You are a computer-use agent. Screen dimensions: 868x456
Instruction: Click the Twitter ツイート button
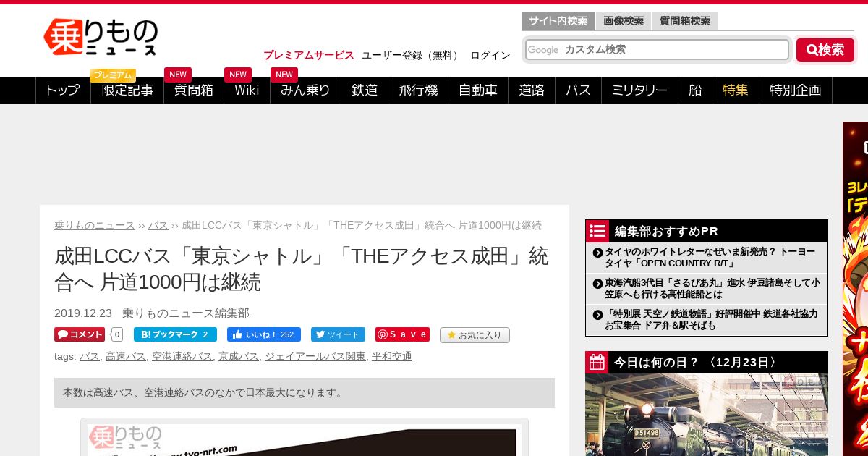pos(338,334)
